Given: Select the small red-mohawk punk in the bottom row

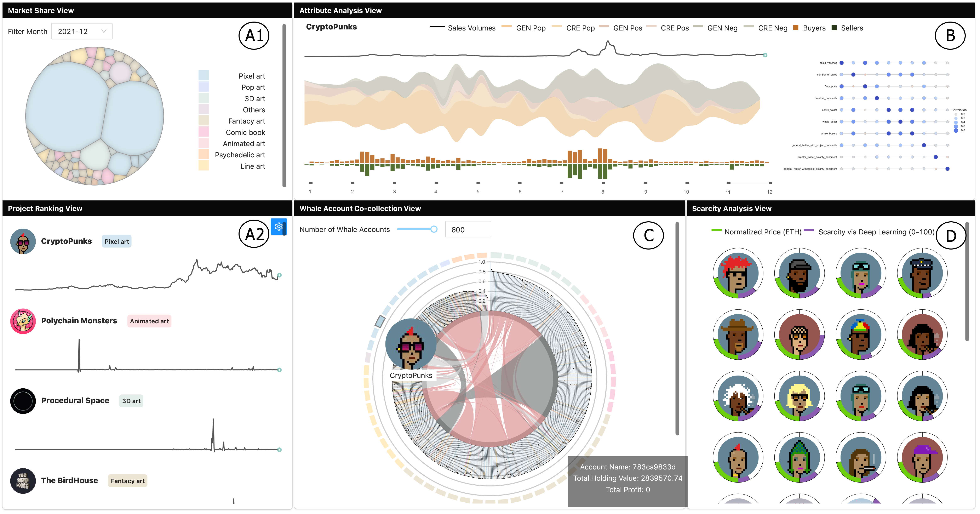Looking at the screenshot, I should coord(738,457).
